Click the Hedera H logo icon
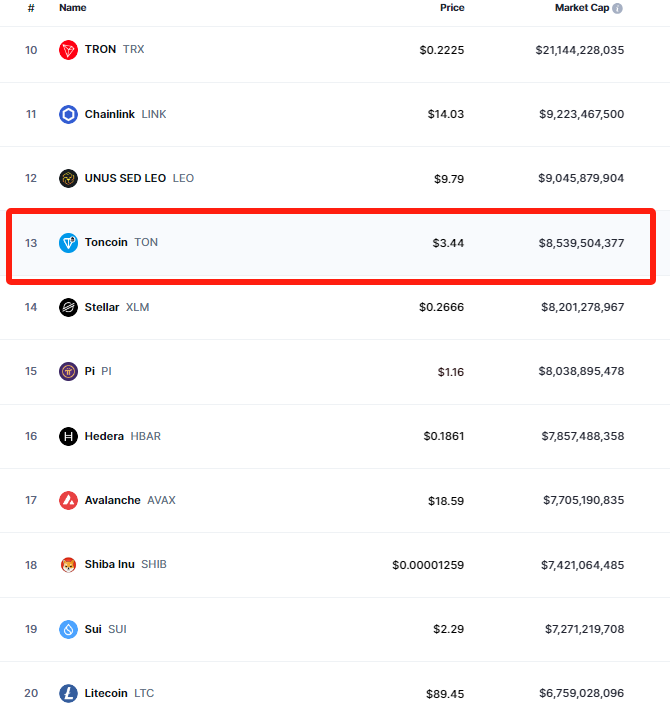 (x=68, y=436)
